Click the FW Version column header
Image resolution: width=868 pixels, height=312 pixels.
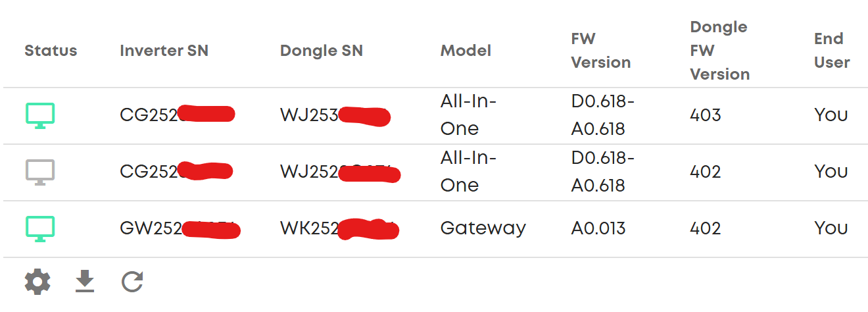pyautogui.click(x=600, y=51)
